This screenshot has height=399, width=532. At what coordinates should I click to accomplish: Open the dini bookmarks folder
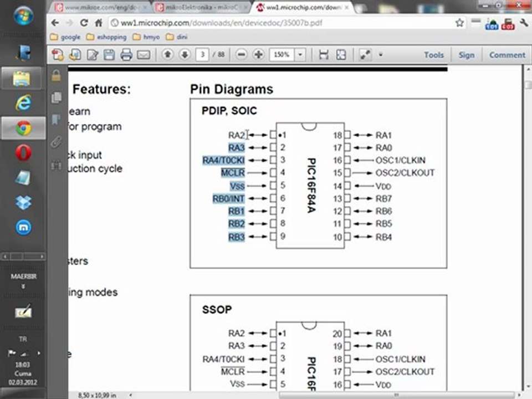tap(176, 37)
